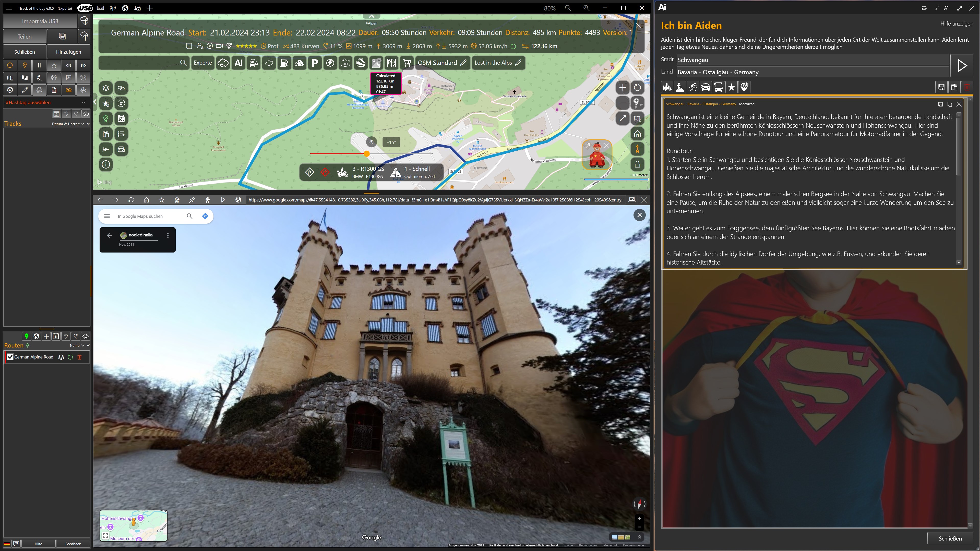Screen dimensions: 980x551
Task: Open the hamburger menu in title bar
Action: tap(9, 8)
